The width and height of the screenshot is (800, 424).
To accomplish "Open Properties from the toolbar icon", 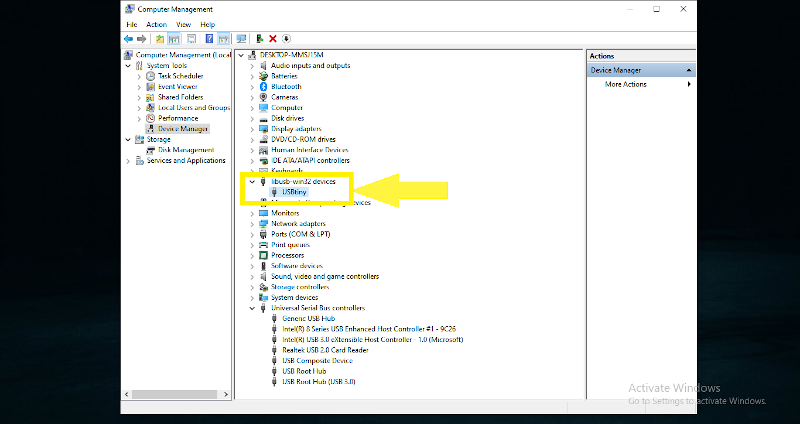I will pyautogui.click(x=191, y=39).
